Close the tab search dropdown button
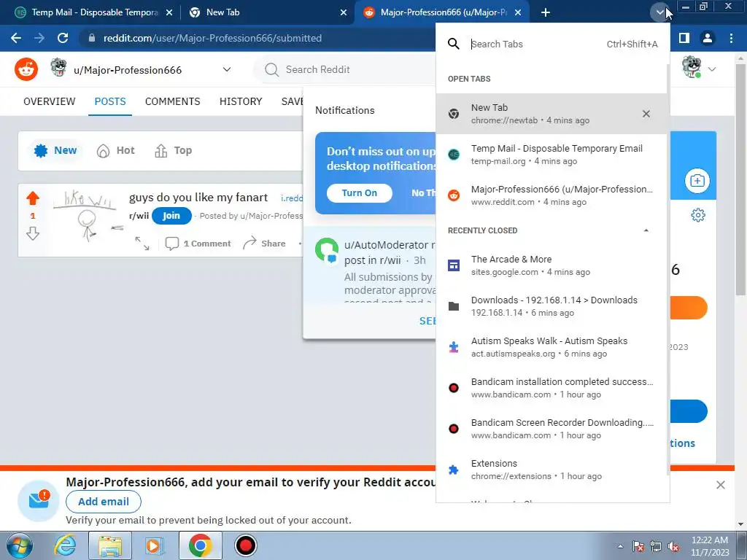Screen dimensions: 747x560 coord(659,12)
